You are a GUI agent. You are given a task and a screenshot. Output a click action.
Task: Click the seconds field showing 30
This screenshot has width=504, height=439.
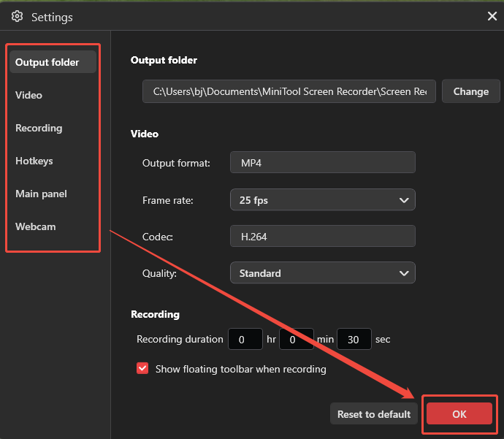coord(354,339)
